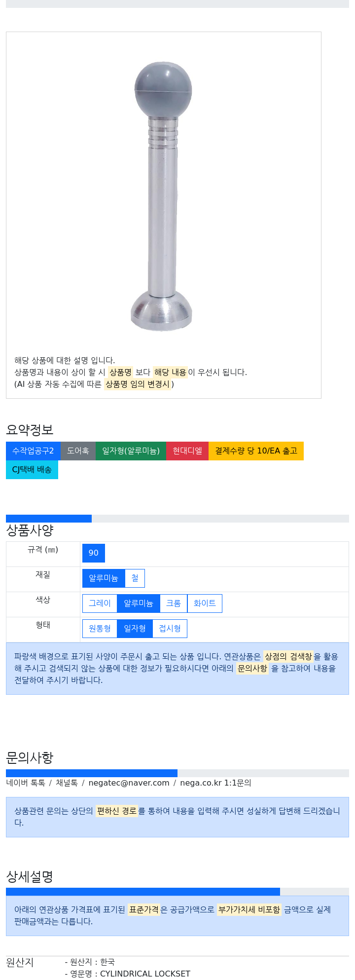Open the 일자형(알루미늄) green tag

[x=131, y=451]
